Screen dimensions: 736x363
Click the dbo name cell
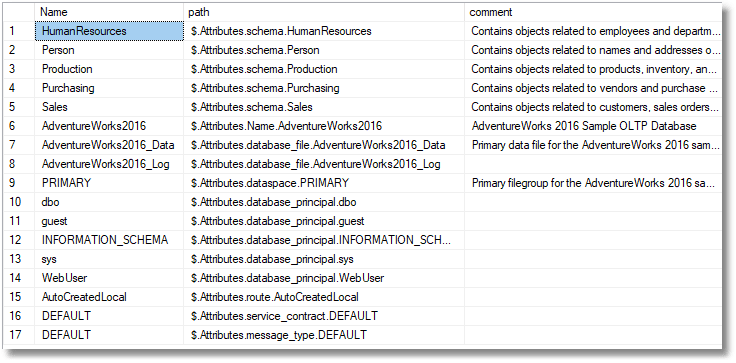pyautogui.click(x=109, y=202)
